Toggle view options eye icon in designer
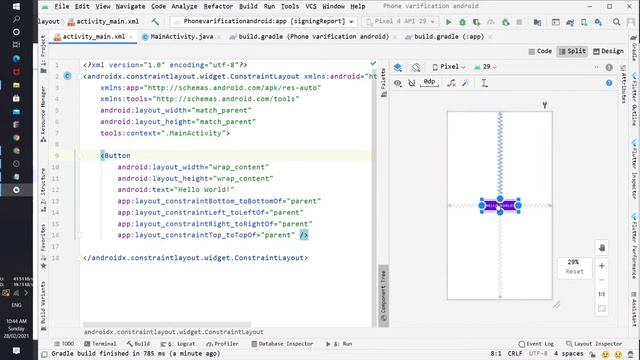 [x=398, y=83]
